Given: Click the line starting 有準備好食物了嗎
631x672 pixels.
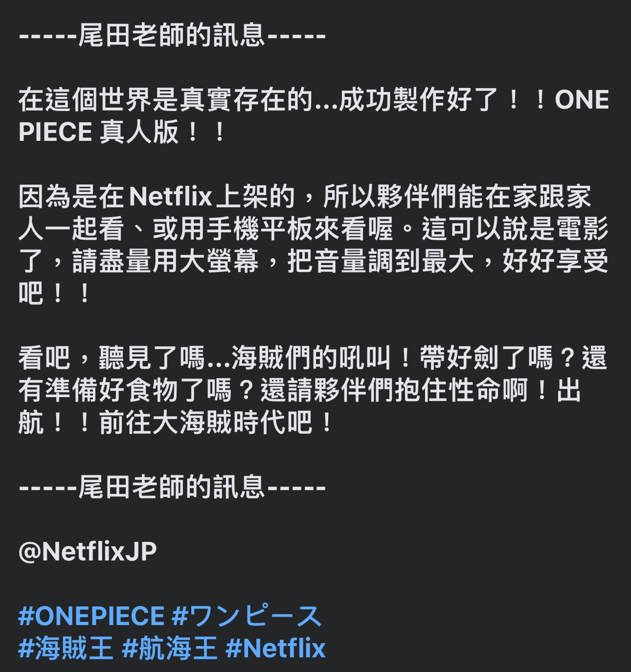Looking at the screenshot, I should 300,390.
